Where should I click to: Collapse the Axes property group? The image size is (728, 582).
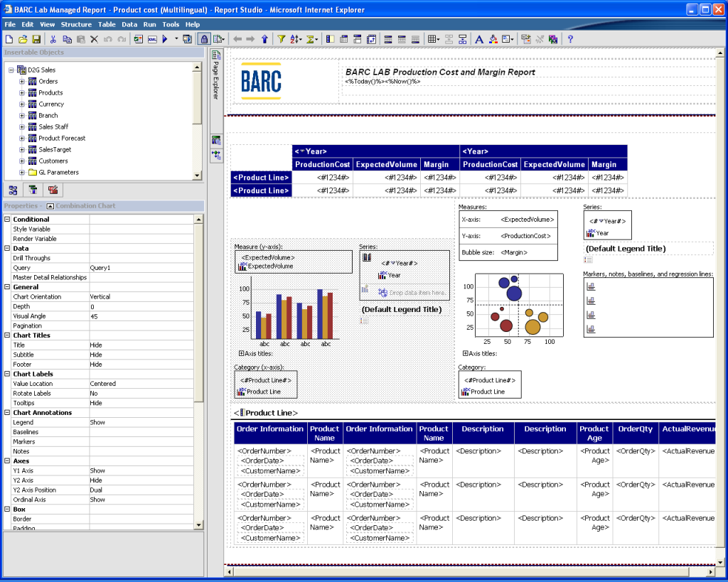tap(7, 461)
